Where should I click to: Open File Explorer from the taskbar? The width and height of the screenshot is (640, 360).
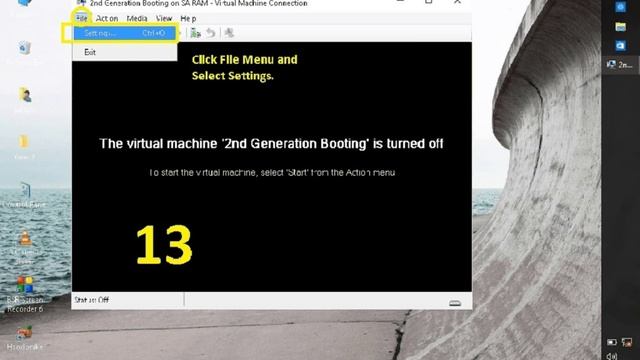(x=620, y=27)
